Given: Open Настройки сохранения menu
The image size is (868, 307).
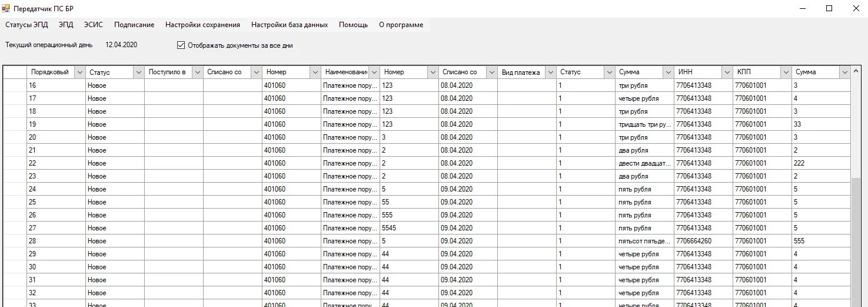Looking at the screenshot, I should [x=202, y=25].
